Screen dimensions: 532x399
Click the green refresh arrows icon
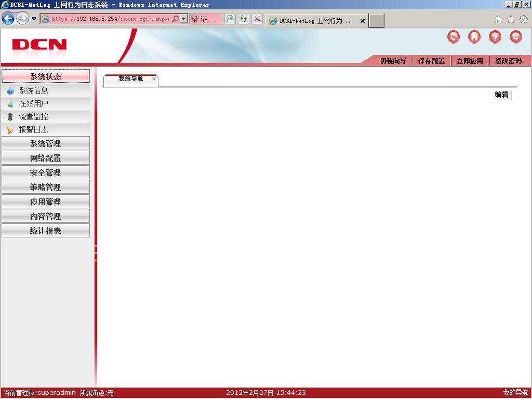[244, 19]
